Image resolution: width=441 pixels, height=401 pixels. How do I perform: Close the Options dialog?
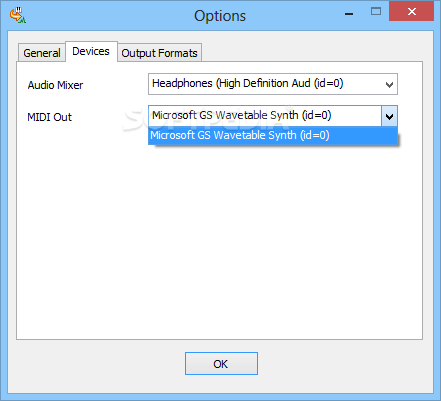pyautogui.click(x=411, y=12)
